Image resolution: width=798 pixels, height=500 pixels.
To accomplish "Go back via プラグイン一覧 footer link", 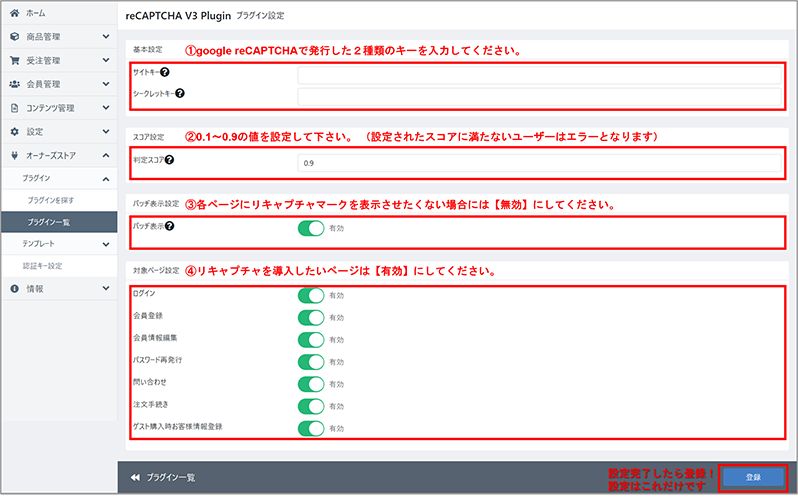I will click(170, 478).
